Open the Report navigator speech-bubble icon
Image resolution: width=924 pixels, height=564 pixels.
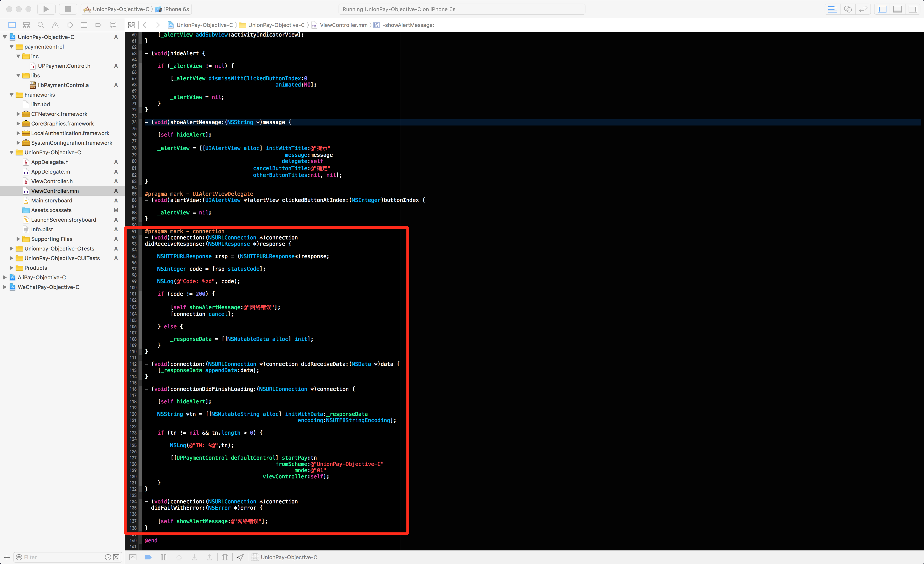click(113, 25)
